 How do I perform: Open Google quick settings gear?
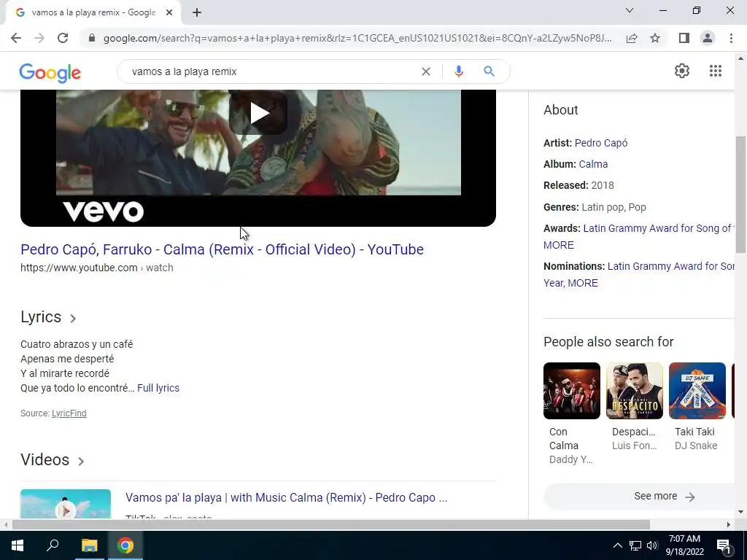tap(682, 71)
